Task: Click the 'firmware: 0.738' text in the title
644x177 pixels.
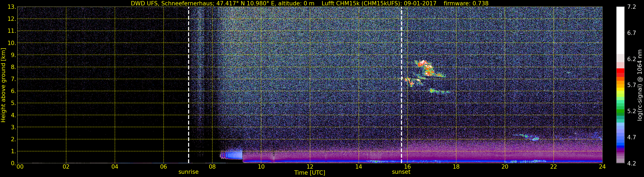Action: (x=466, y=3)
